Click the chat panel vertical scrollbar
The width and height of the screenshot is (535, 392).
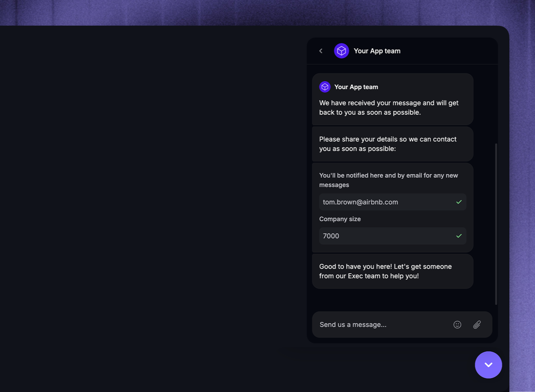[496, 224]
